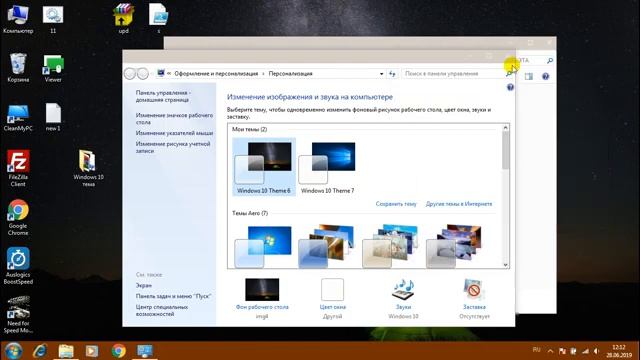Select fourth Aero theme thumbnail

point(455,247)
